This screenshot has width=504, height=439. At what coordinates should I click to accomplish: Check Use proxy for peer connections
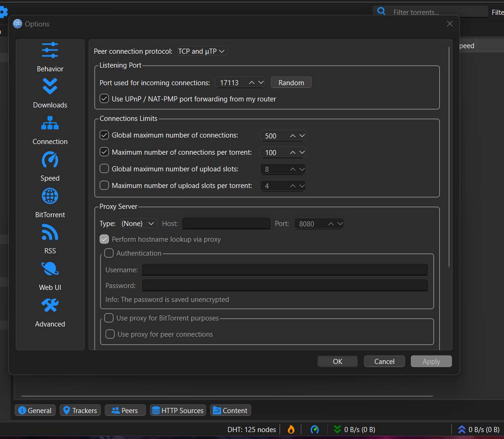point(110,334)
